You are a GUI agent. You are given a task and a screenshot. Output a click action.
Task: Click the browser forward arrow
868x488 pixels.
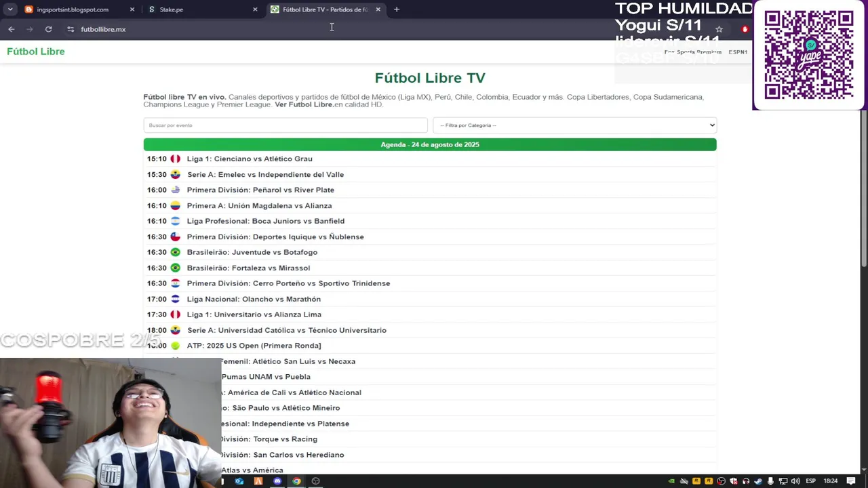click(30, 29)
